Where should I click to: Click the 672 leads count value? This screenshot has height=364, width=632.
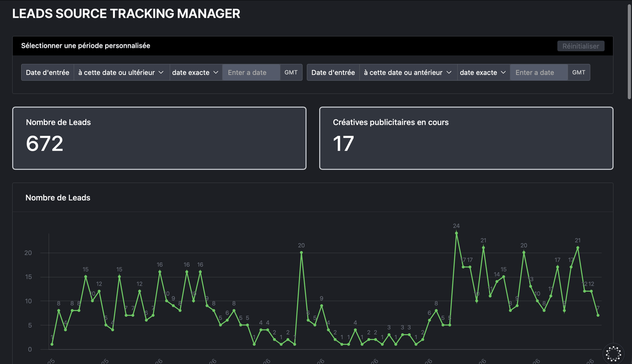tap(44, 144)
